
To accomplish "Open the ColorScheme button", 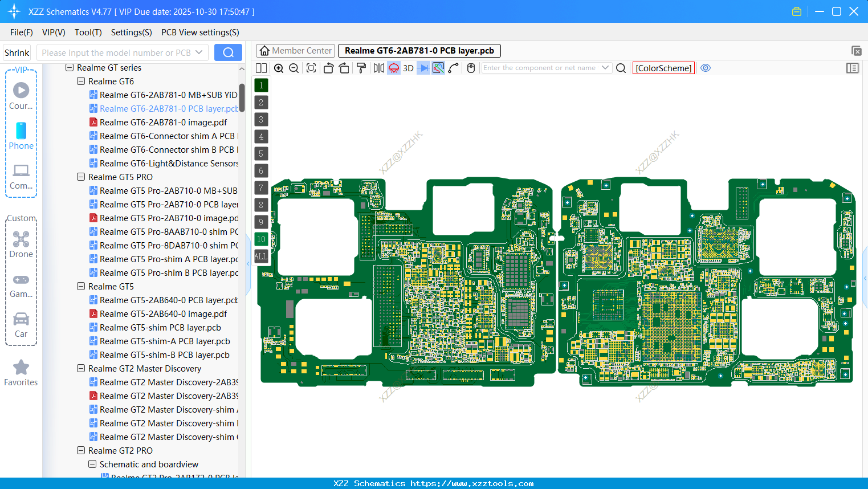I will tap(663, 68).
